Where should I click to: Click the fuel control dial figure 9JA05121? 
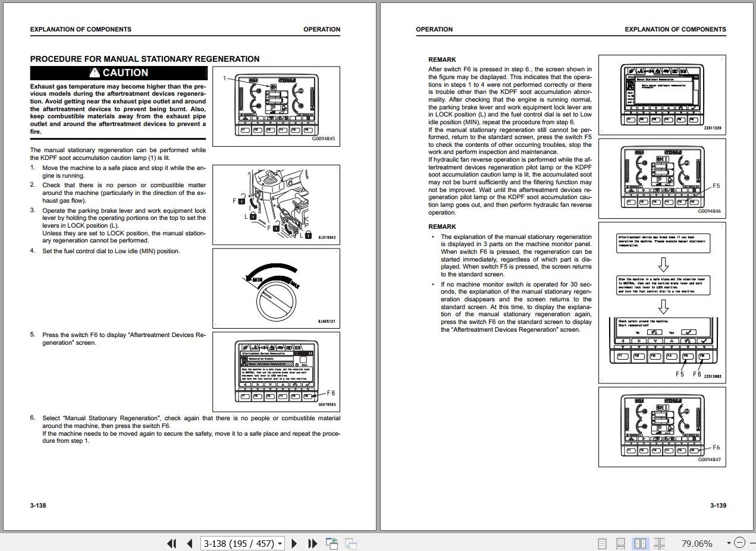click(276, 288)
